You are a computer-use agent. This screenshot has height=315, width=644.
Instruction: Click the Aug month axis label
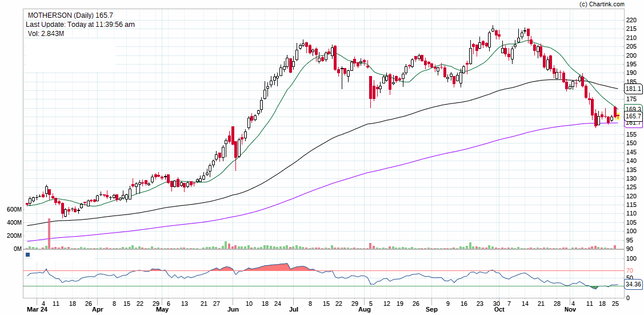[x=365, y=310]
